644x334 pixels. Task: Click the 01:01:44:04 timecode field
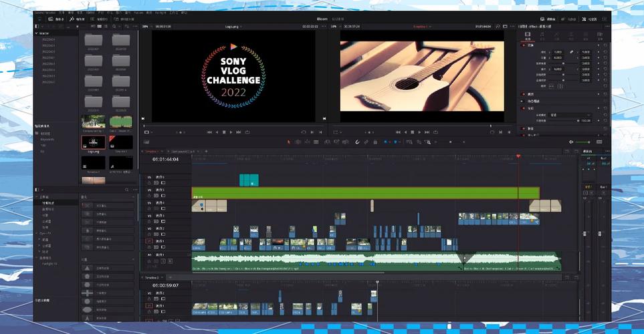(x=166, y=159)
